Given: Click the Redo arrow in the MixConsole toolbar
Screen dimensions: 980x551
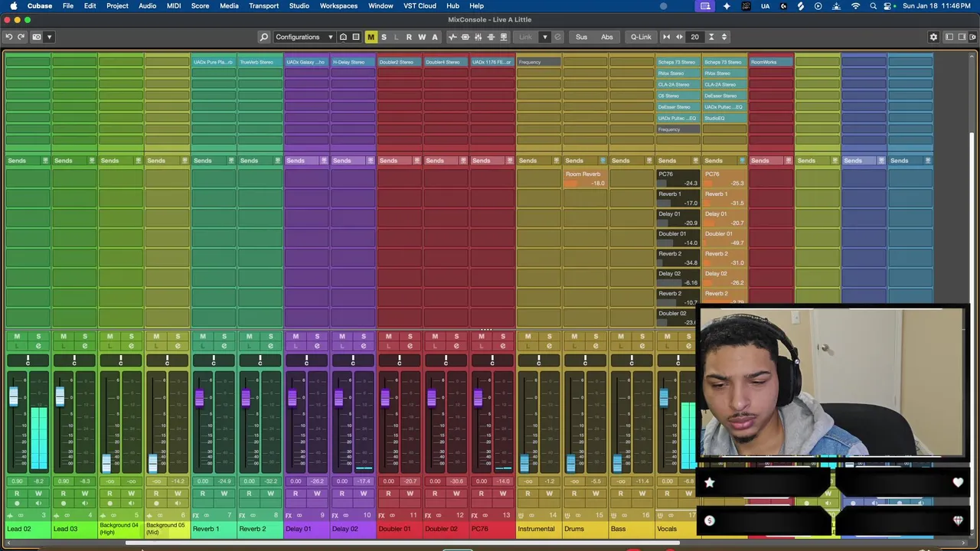Looking at the screenshot, I should coord(21,37).
